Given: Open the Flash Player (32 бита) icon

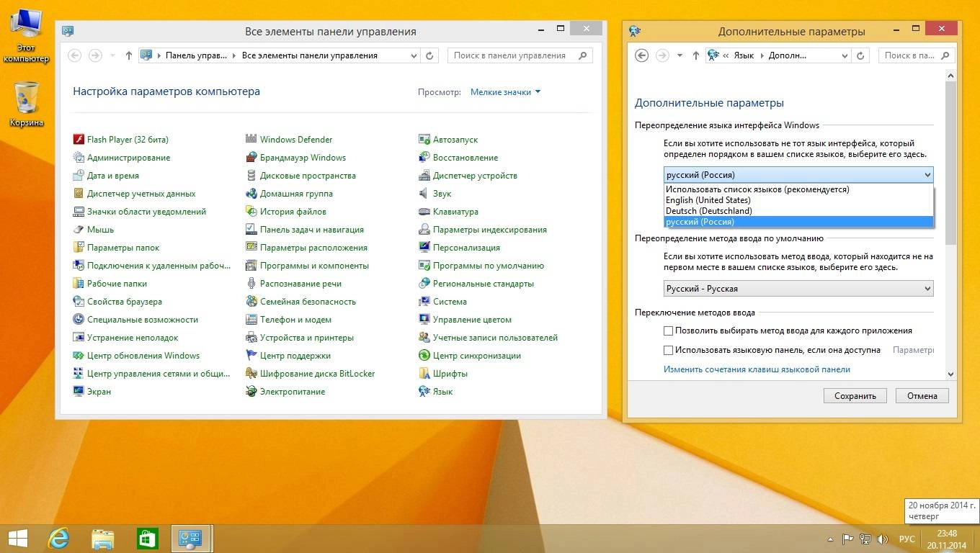Looking at the screenshot, I should click(x=79, y=140).
